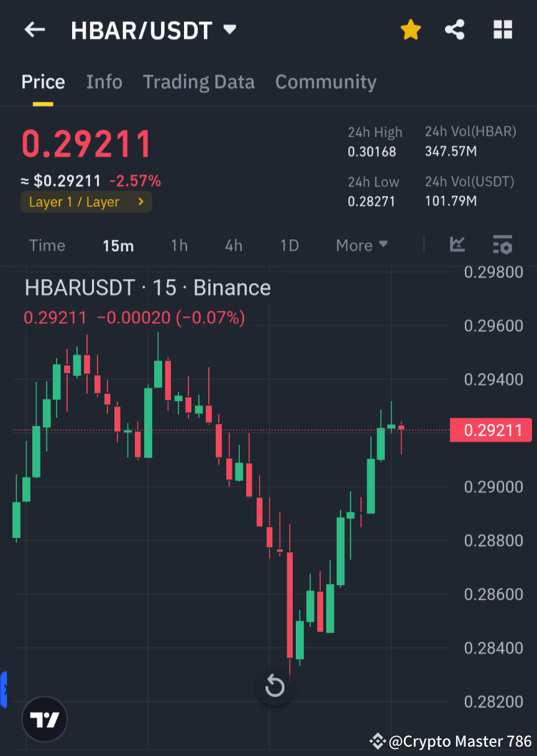The image size is (537, 756).
Task: Open the More timeframe dropdown
Action: pos(361,245)
